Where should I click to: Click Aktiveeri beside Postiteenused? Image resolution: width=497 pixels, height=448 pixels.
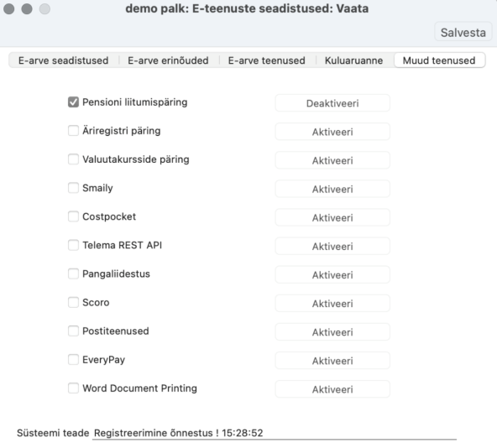332,332
